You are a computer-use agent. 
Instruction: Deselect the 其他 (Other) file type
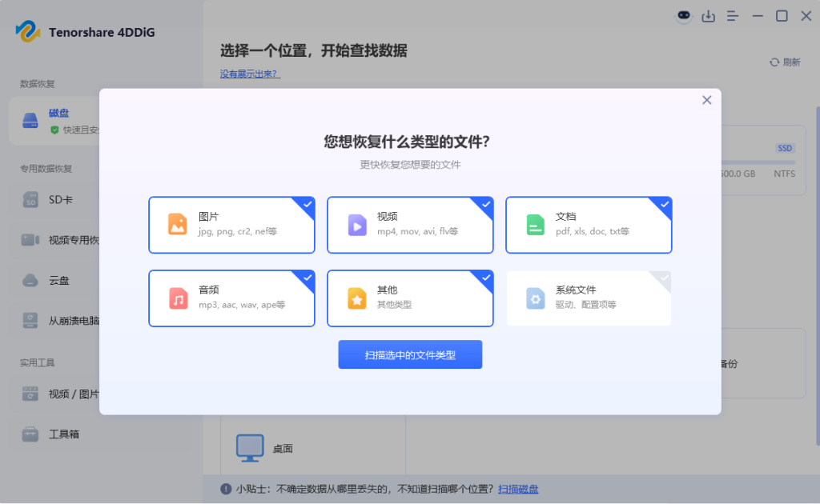point(410,298)
